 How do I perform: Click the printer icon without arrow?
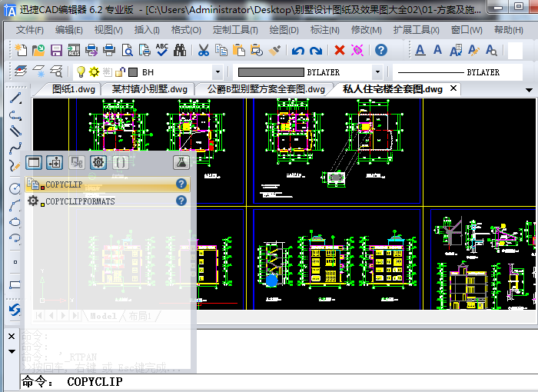(x=109, y=50)
